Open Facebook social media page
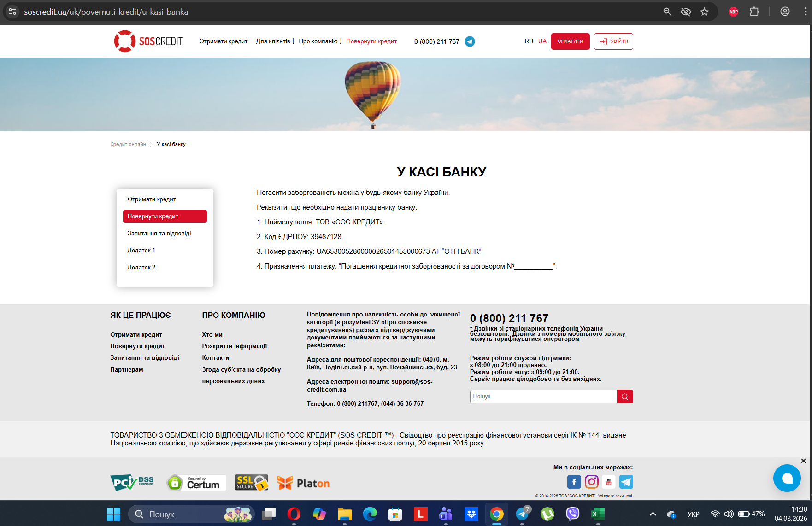Image resolution: width=812 pixels, height=526 pixels. click(574, 482)
